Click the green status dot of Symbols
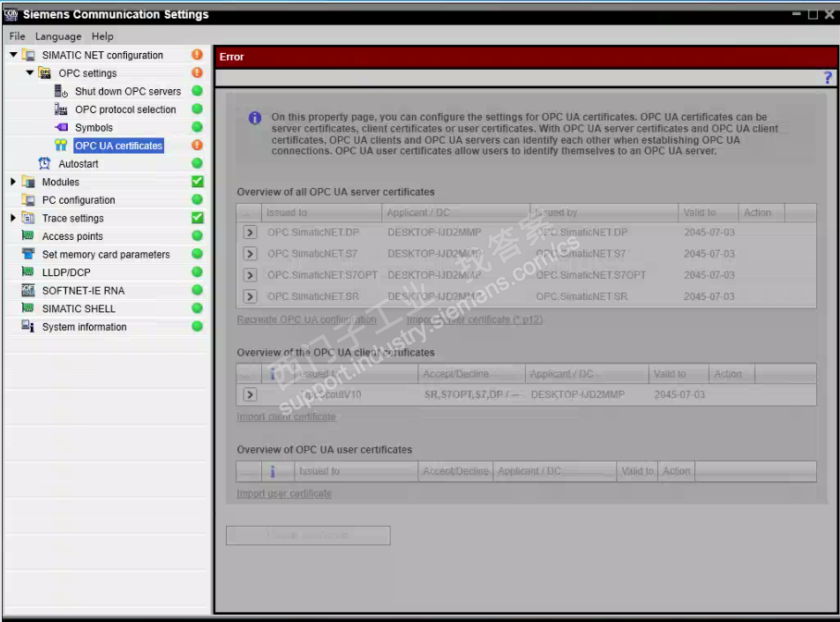Screen dimensions: 840x622 point(197,127)
